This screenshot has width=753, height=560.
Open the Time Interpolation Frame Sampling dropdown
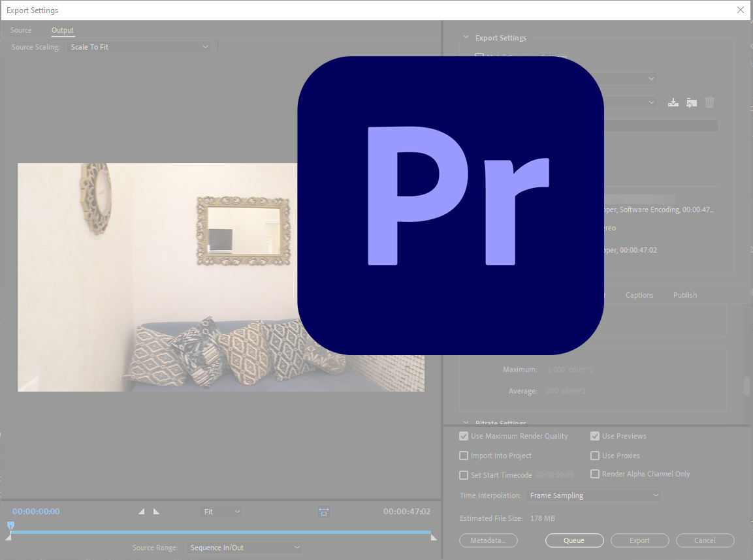click(594, 495)
